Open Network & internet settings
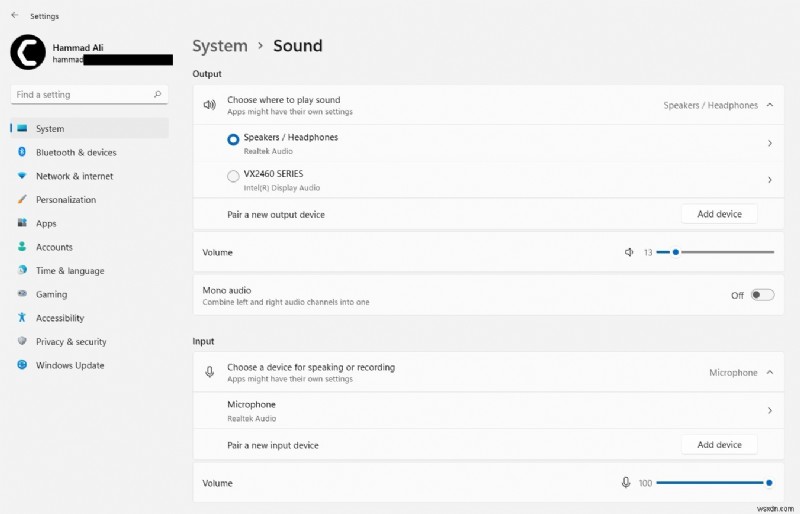800x514 pixels. (x=74, y=176)
